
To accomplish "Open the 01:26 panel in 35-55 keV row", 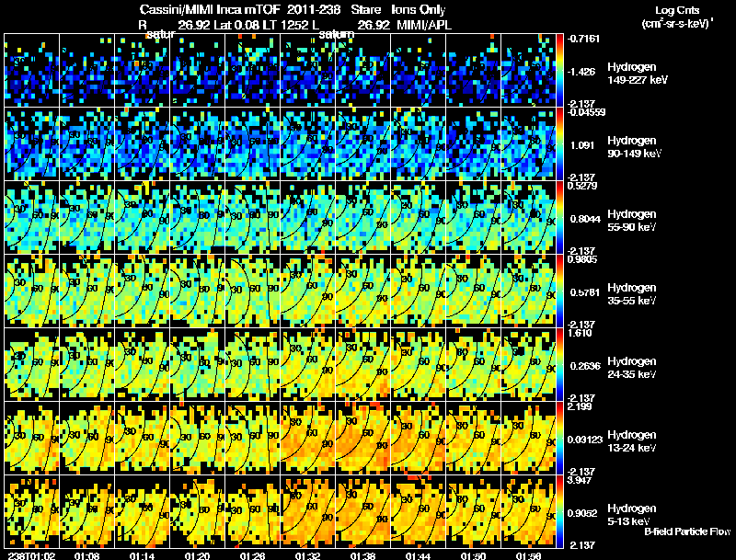I will [252, 291].
